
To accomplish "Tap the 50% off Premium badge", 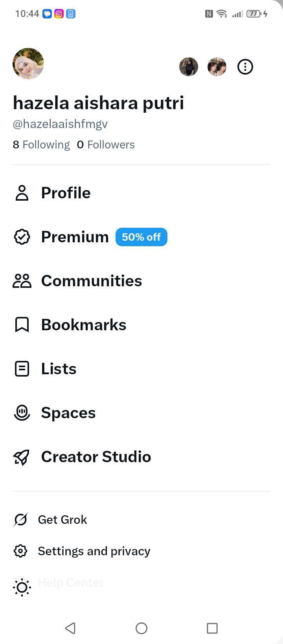I will click(x=141, y=237).
